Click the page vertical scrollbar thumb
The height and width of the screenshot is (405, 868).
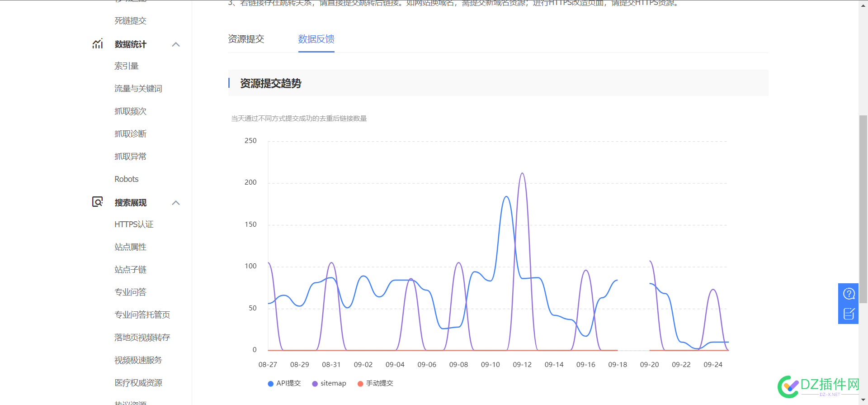pyautogui.click(x=863, y=209)
